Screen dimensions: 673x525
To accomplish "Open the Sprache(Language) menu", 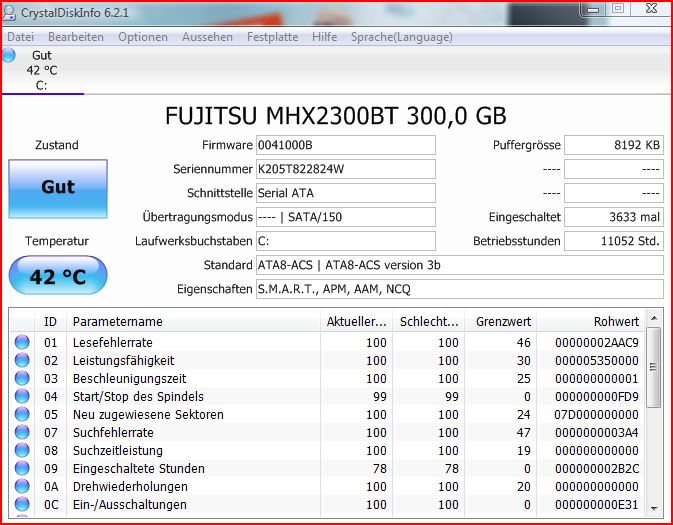I will coord(402,37).
